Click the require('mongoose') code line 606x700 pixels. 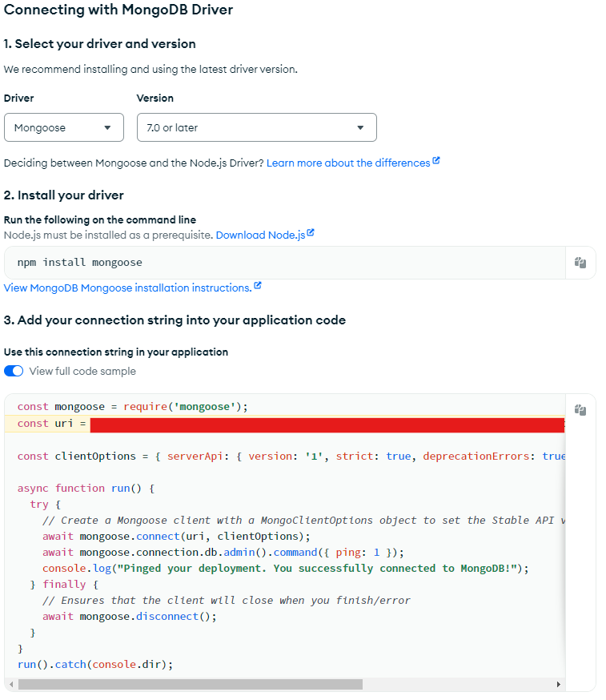click(x=133, y=407)
